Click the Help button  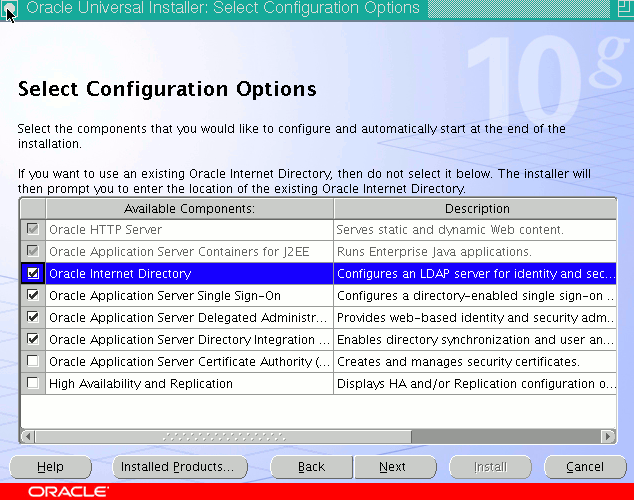51,467
